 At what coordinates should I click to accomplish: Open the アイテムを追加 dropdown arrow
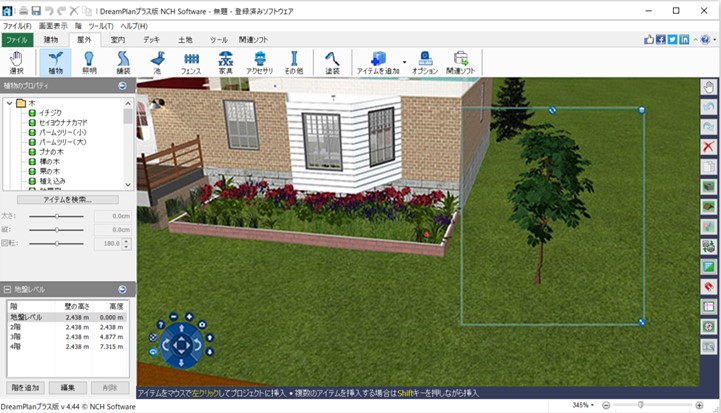tap(405, 62)
